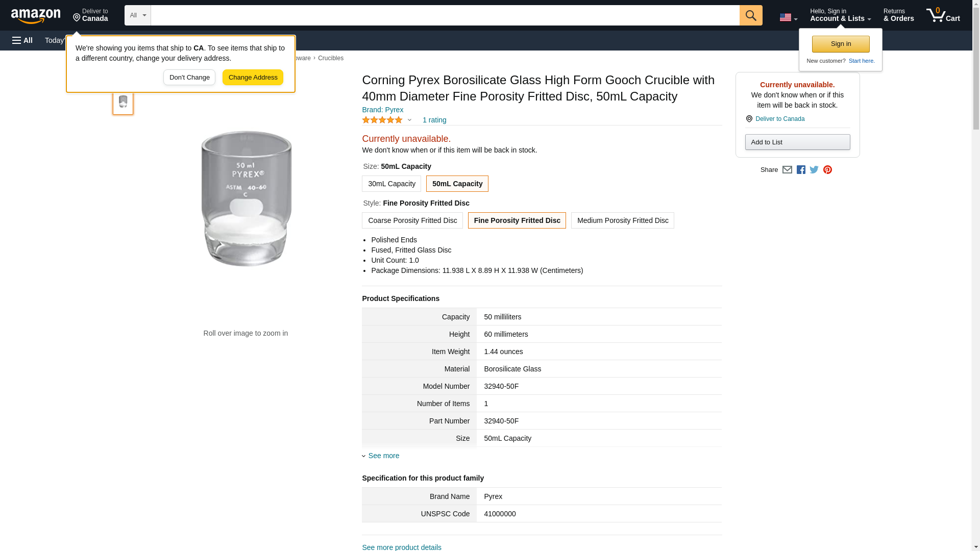Expand See more product specifications
980x551 pixels.
tap(383, 456)
